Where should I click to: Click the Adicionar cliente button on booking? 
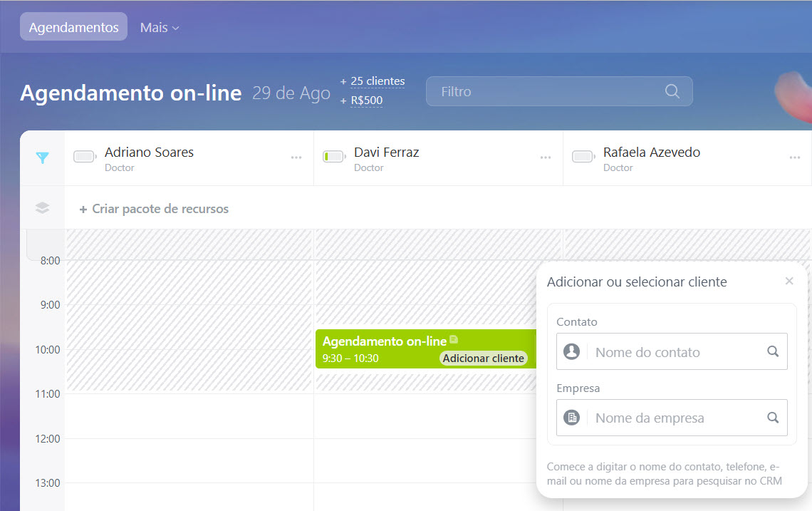pos(484,358)
